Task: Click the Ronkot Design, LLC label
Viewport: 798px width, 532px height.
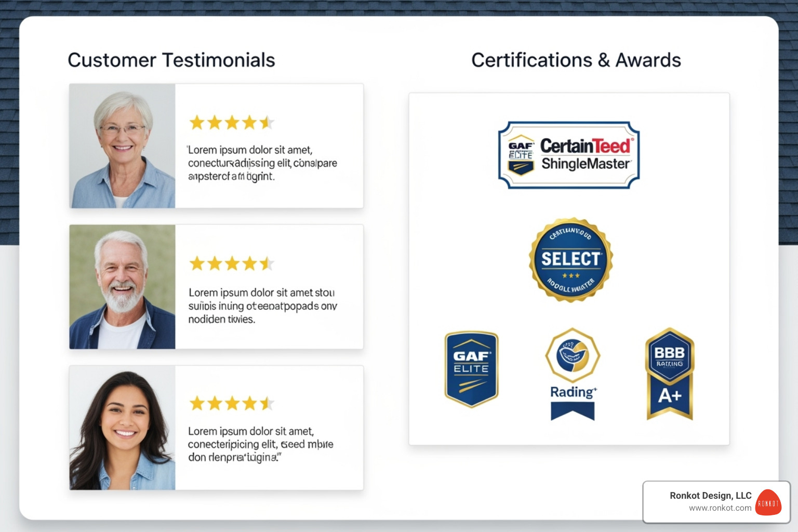Action: pyautogui.click(x=710, y=496)
